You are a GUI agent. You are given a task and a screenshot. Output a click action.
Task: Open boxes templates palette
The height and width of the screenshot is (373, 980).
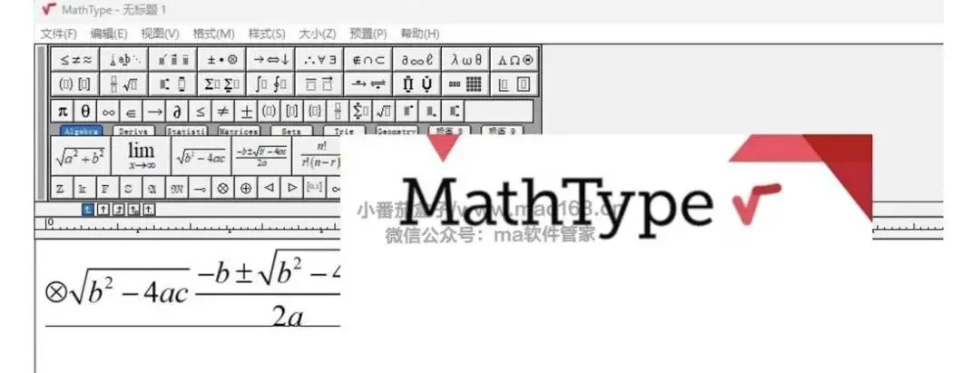coord(514,83)
